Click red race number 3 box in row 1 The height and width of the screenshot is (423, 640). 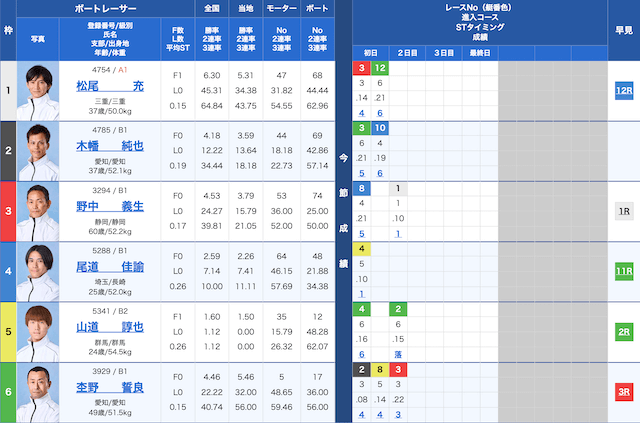click(x=361, y=68)
